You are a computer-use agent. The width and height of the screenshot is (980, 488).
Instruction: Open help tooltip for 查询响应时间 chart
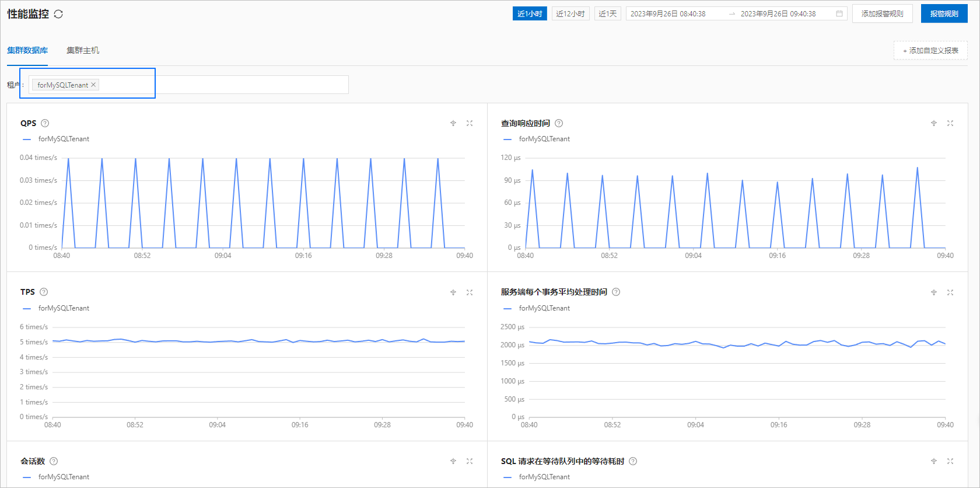[x=559, y=123]
